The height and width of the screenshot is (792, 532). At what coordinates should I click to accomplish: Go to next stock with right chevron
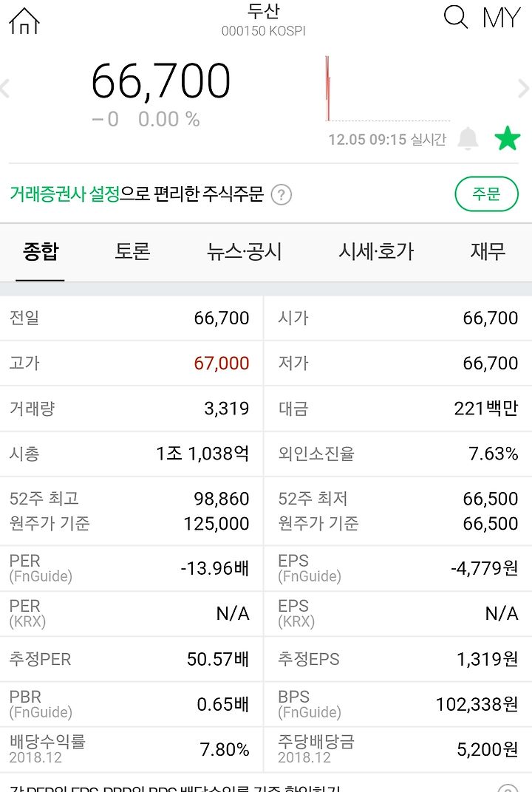click(x=525, y=89)
